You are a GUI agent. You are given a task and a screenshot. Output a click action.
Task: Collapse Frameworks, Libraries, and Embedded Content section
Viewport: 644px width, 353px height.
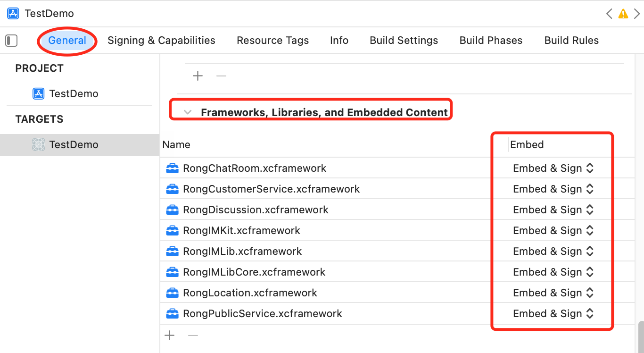pos(188,112)
